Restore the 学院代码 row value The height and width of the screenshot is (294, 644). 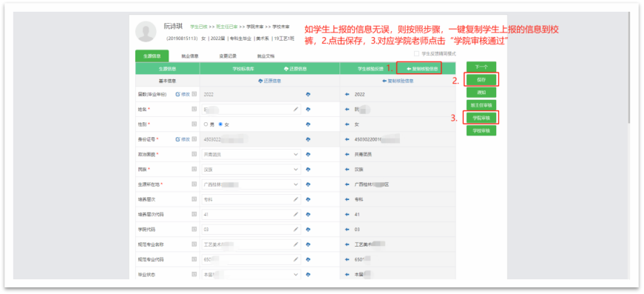(308, 230)
